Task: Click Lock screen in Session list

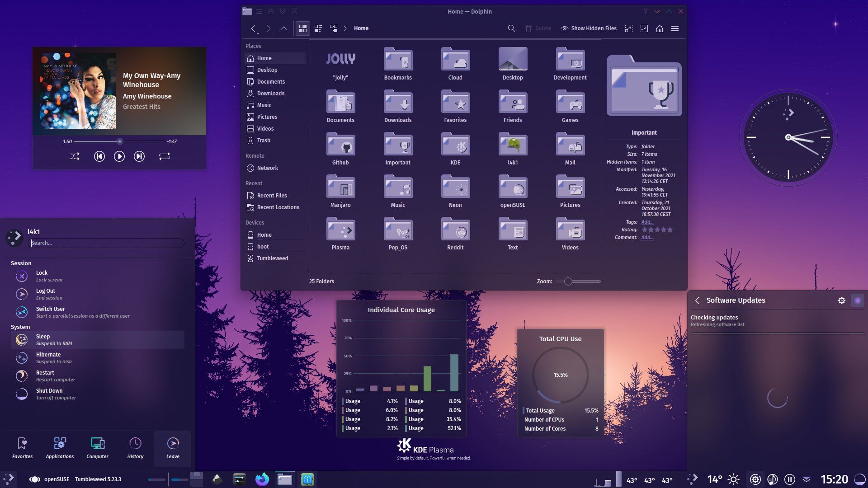Action: (98, 276)
